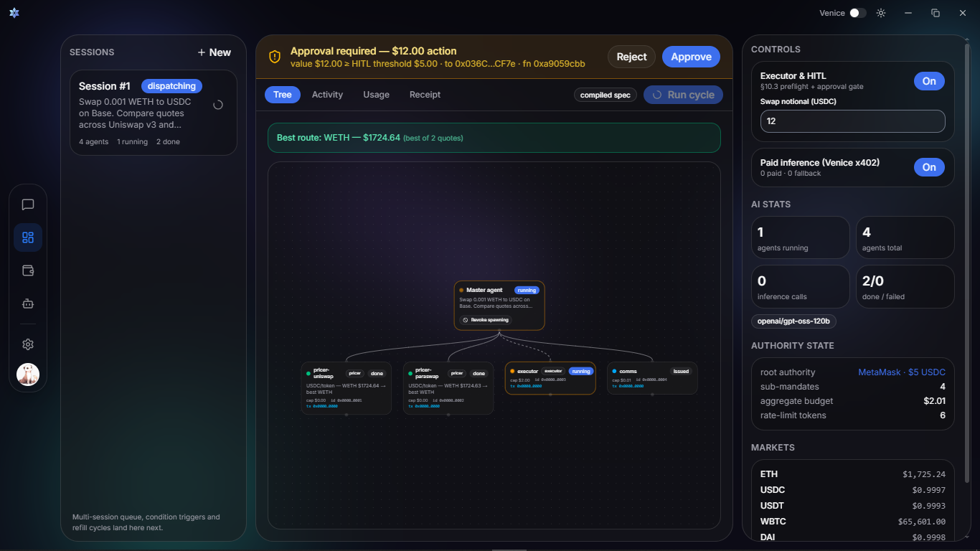Image resolution: width=980 pixels, height=551 pixels.
Task: Click the rate-limit tokens row
Action: tap(853, 415)
